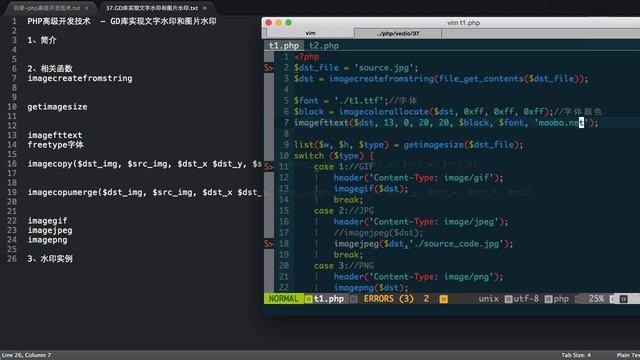Viewport: 640px width, 360px height.
Task: Close the first Sublime tab ending in 'php高级开发技术.txt'
Action: tap(87, 8)
